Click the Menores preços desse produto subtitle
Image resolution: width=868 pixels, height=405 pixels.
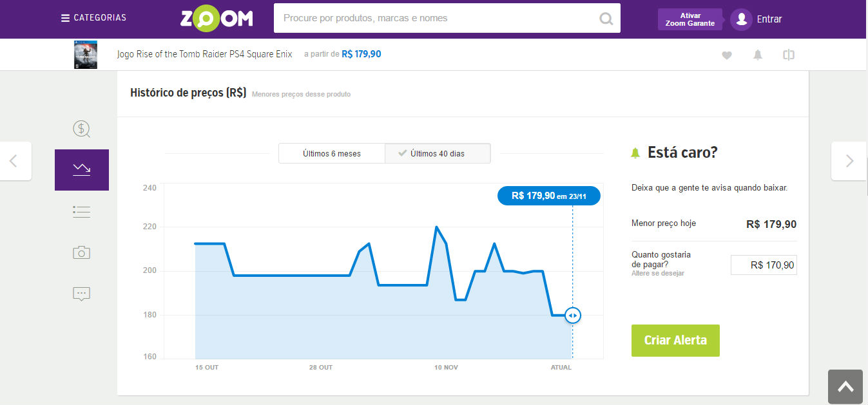click(x=301, y=95)
